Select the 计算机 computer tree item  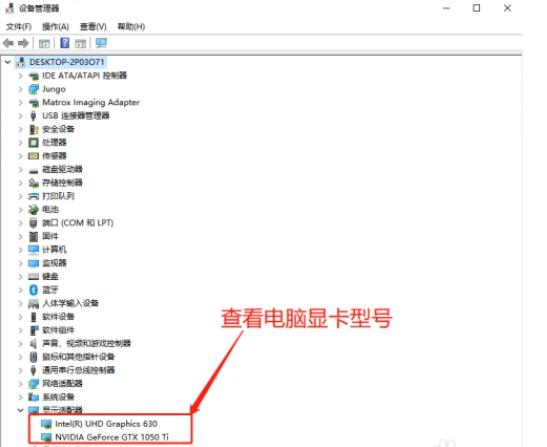tap(54, 249)
